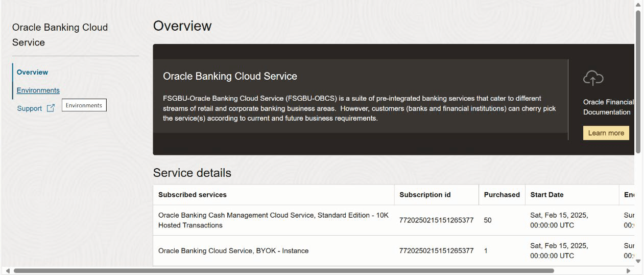Click Cash Management row's subscription id
The width and height of the screenshot is (644, 275).
pyautogui.click(x=436, y=220)
